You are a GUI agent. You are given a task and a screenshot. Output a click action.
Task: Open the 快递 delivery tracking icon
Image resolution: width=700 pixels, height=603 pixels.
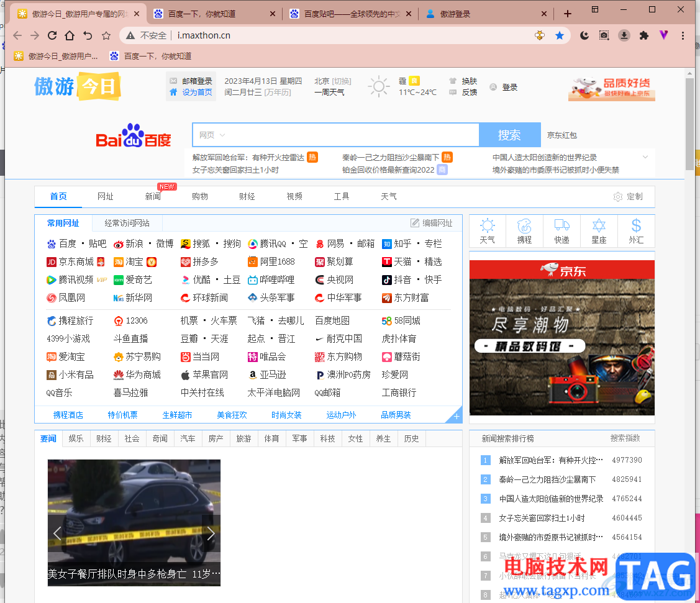click(561, 231)
